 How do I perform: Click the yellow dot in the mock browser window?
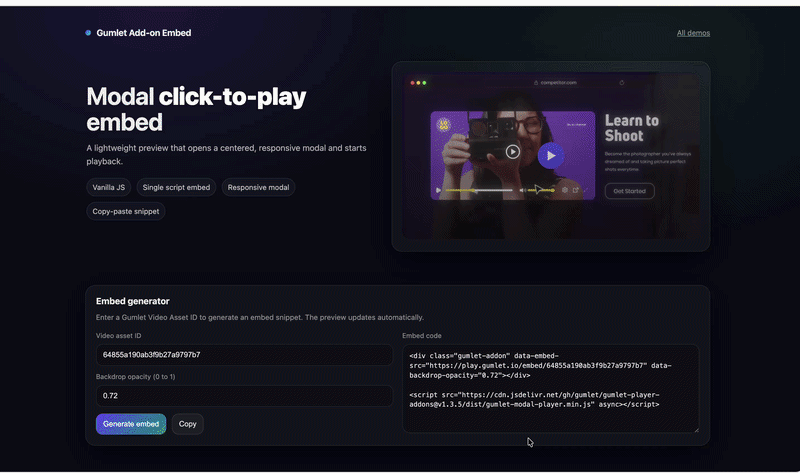[x=418, y=83]
